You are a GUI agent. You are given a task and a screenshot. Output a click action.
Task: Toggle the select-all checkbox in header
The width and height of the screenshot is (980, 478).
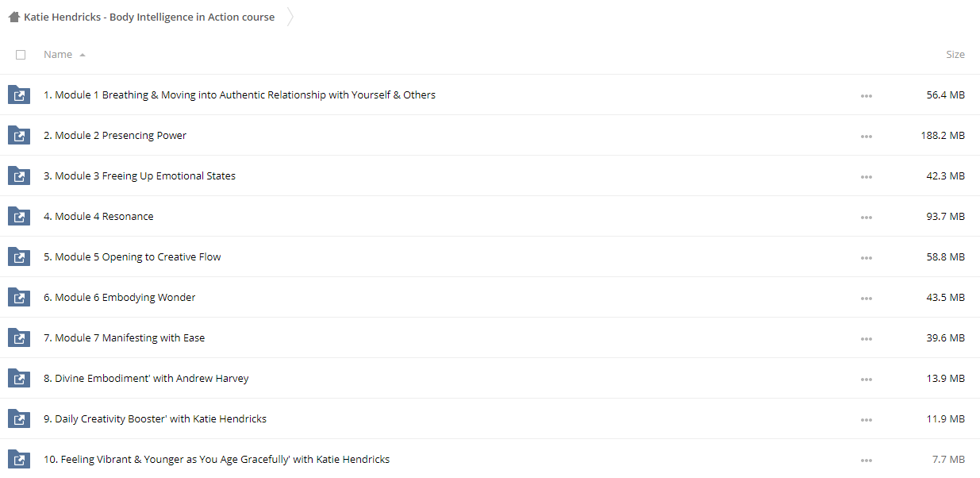pos(21,55)
